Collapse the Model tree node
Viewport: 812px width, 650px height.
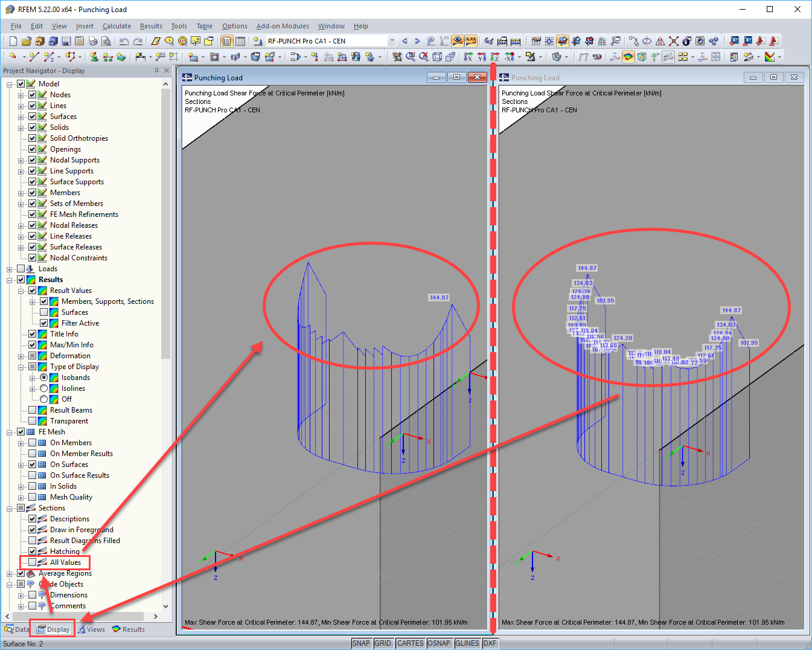pos(10,84)
